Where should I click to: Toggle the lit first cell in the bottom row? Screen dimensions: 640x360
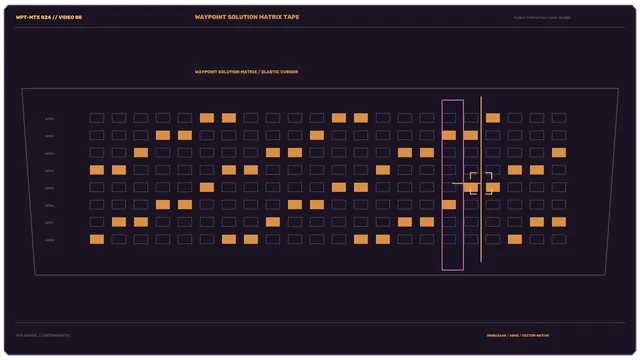coord(97,239)
